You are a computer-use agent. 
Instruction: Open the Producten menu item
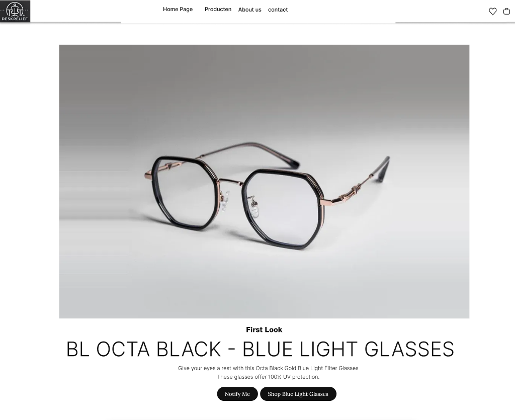[x=218, y=9]
